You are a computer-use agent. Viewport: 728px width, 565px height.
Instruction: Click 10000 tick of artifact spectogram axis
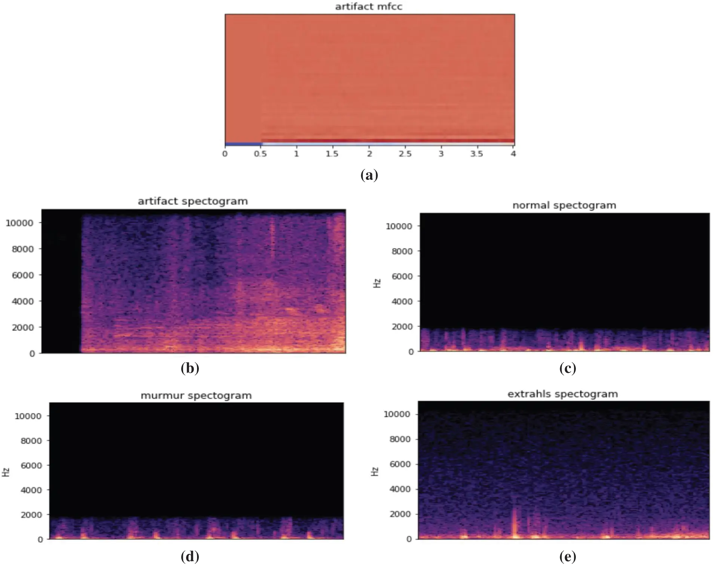tap(19, 223)
